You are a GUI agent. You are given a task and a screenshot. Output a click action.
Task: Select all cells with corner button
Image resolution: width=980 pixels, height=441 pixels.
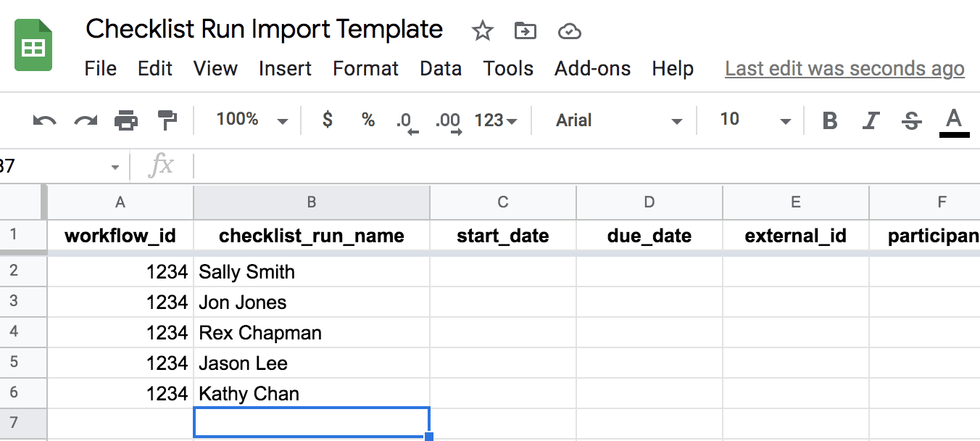click(x=23, y=202)
